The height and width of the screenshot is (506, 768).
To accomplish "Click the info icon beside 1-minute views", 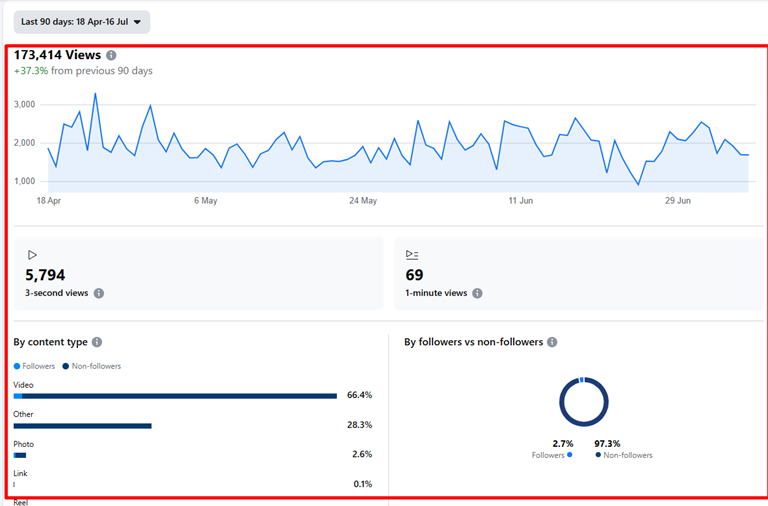I will point(477,293).
